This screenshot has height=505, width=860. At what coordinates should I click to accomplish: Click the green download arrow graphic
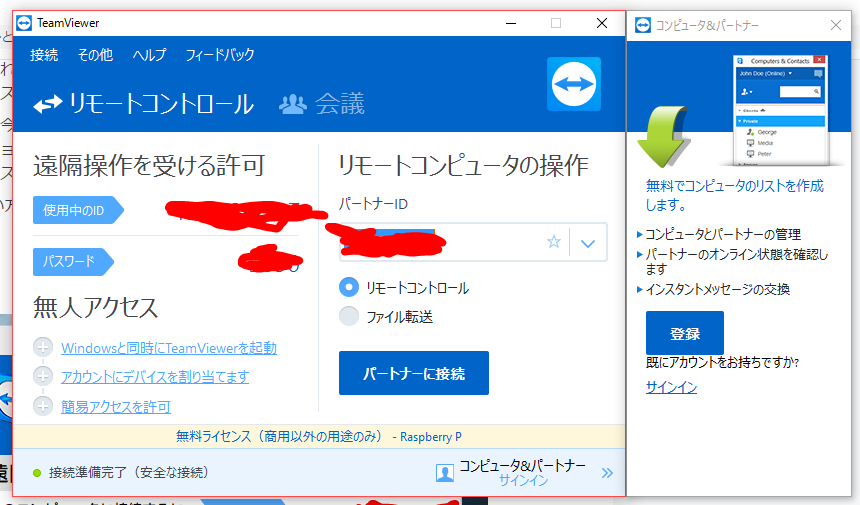tap(664, 136)
